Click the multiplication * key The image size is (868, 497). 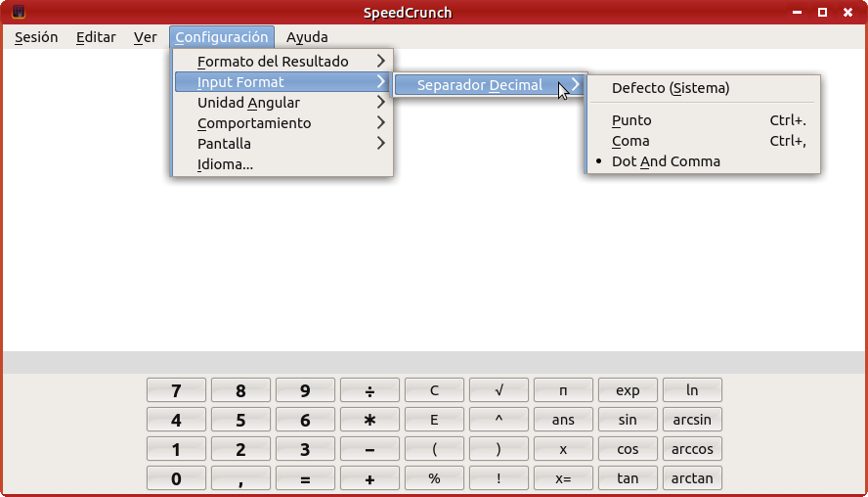tap(369, 420)
